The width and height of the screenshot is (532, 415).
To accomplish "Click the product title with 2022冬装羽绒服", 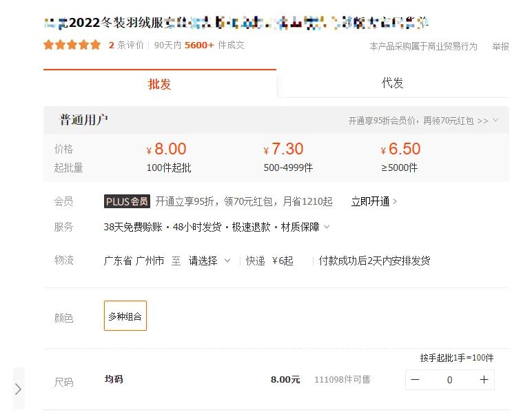I will pos(236,23).
